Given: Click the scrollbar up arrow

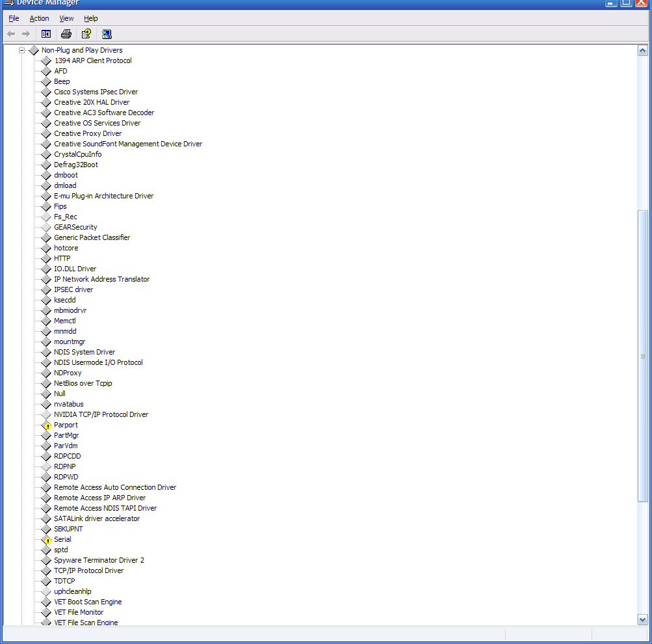Looking at the screenshot, I should tap(642, 51).
